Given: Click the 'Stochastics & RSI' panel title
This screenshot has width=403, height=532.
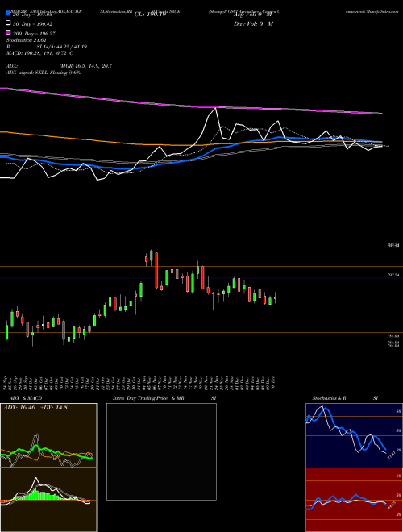Looking at the screenshot, I should tap(345, 398).
